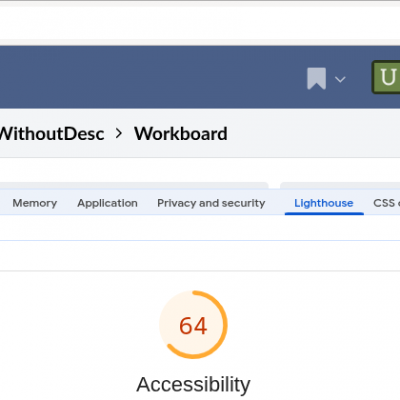This screenshot has height=400, width=400.
Task: Open the partially visible CSS tab
Action: [x=386, y=203]
